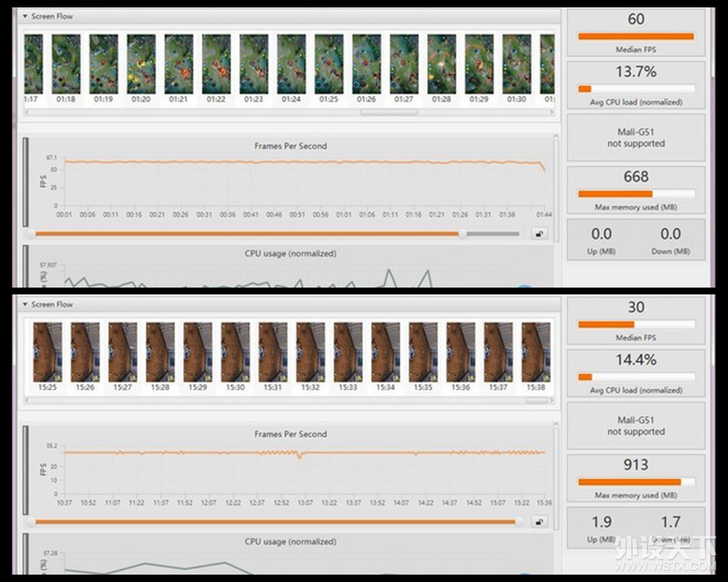This screenshot has height=582, width=728.
Task: Open the 15:27 screen flow thumbnail
Action: [x=123, y=352]
